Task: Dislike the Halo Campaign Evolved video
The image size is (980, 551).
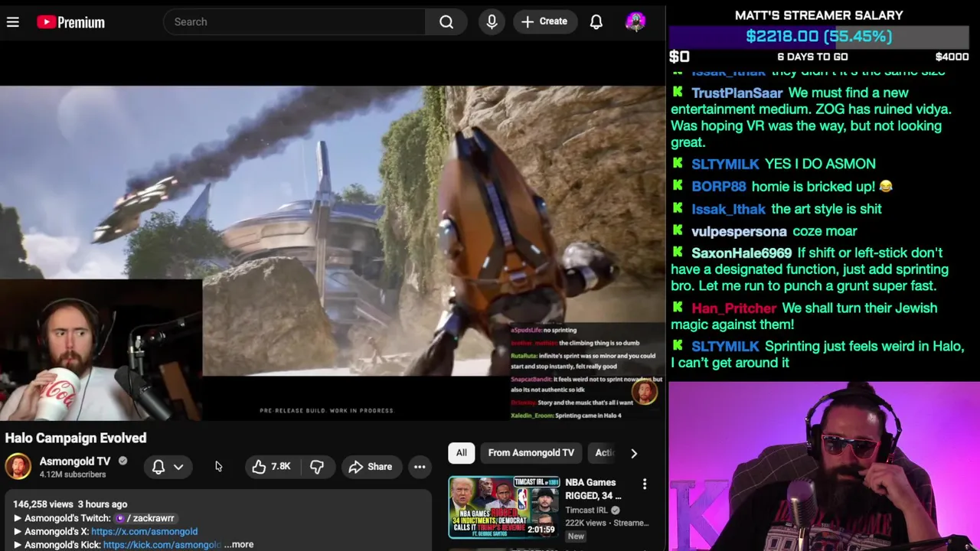Action: (x=317, y=467)
